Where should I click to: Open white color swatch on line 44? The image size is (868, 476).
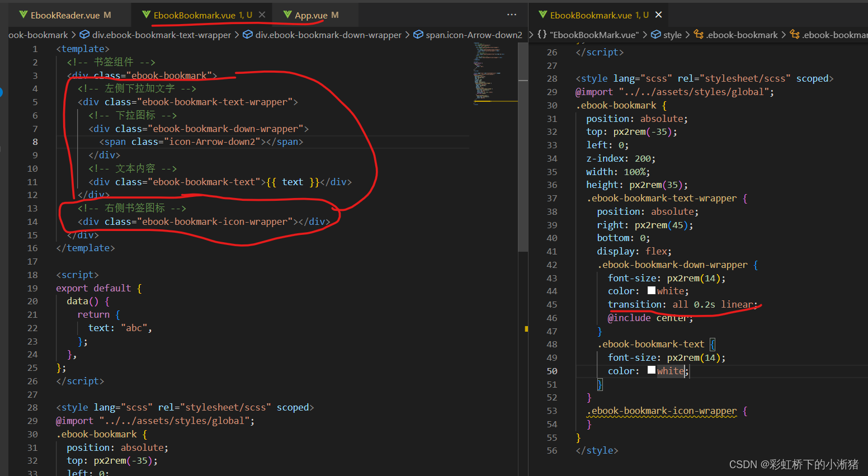click(x=652, y=291)
